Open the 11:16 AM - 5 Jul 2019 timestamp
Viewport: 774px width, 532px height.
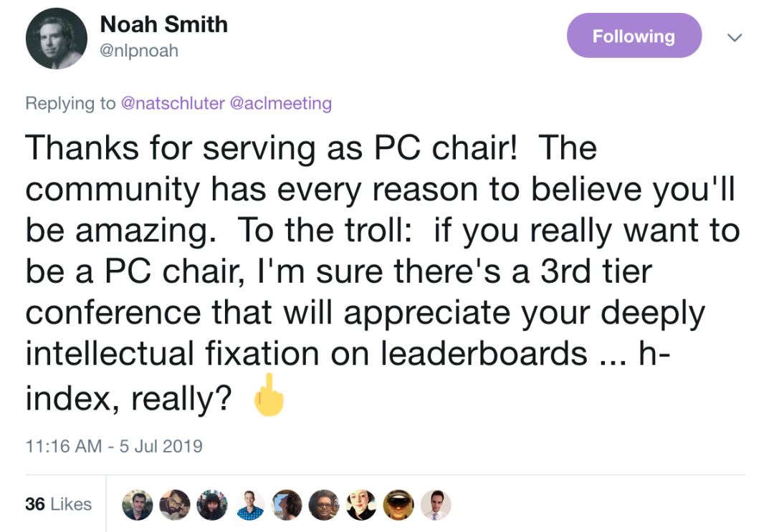(x=114, y=446)
